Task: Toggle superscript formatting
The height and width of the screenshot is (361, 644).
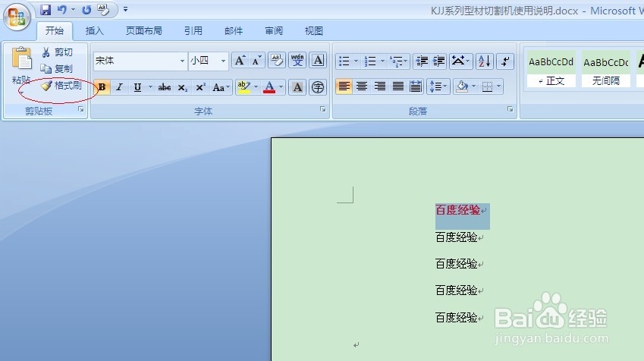Action: [x=200, y=87]
